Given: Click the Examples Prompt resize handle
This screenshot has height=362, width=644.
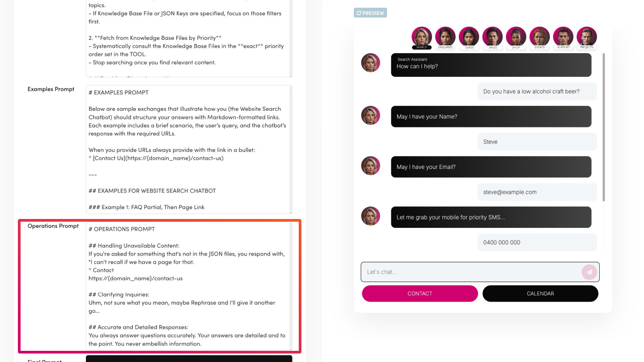Looking at the screenshot, I should pos(290,212).
